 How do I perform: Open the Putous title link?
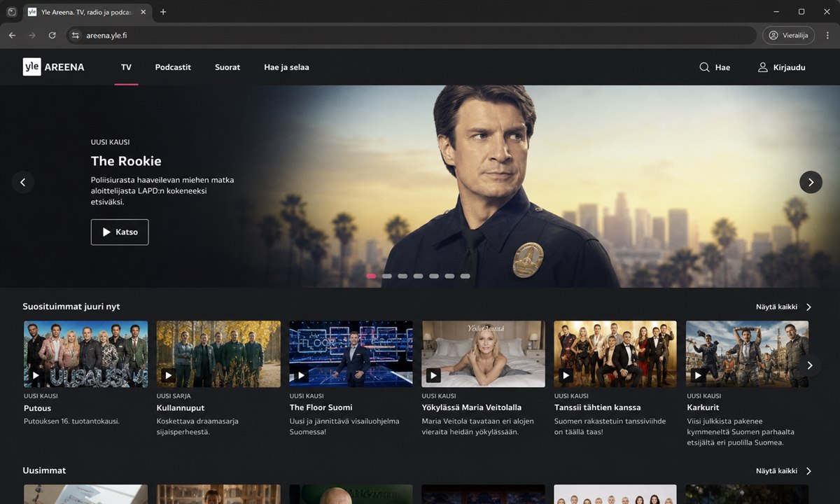pyautogui.click(x=37, y=408)
